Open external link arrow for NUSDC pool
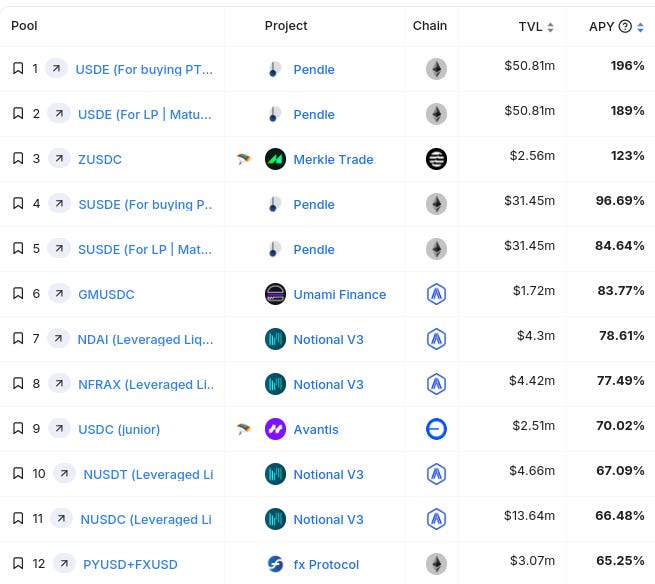Screen dimensions: 655x584 click(61, 519)
